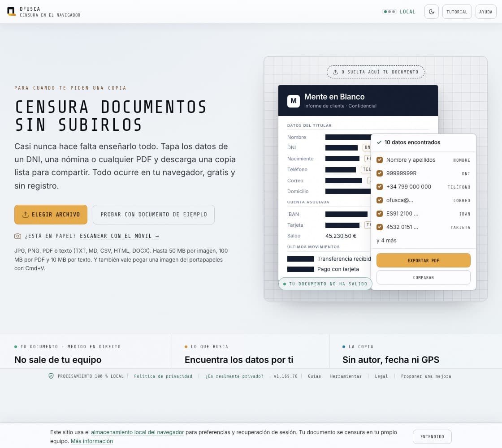Click 'Sin autor, fecha ni GPS' heading
The width and height of the screenshot is (502, 448).
click(390, 360)
